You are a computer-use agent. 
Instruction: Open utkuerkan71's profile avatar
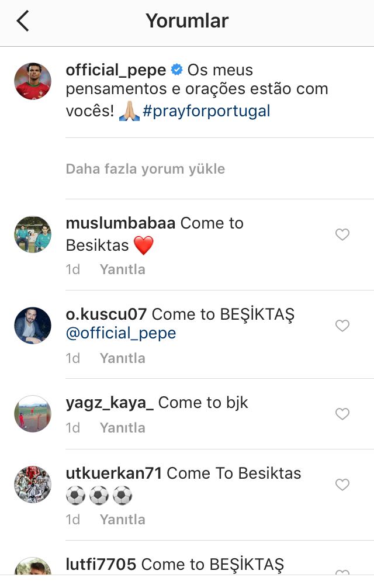33,485
